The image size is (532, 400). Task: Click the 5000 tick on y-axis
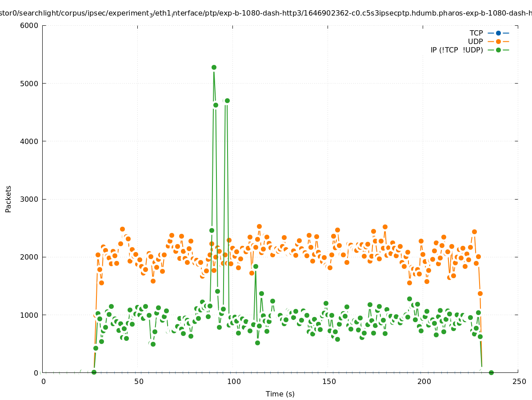tap(30, 83)
